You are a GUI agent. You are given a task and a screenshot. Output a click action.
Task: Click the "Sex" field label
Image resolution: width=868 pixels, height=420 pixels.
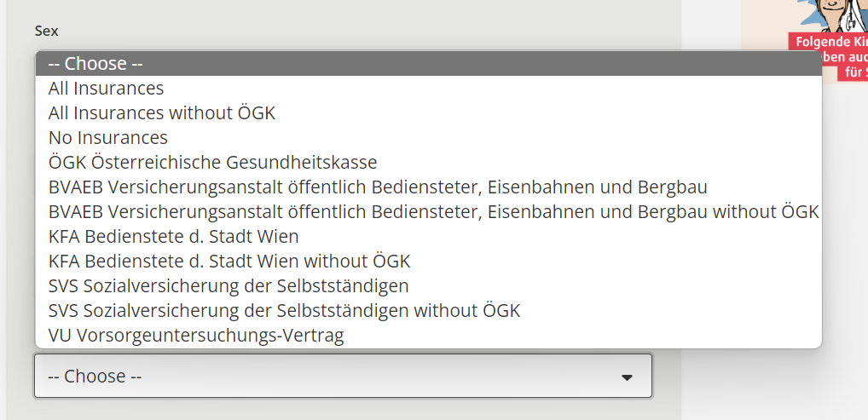click(x=47, y=31)
